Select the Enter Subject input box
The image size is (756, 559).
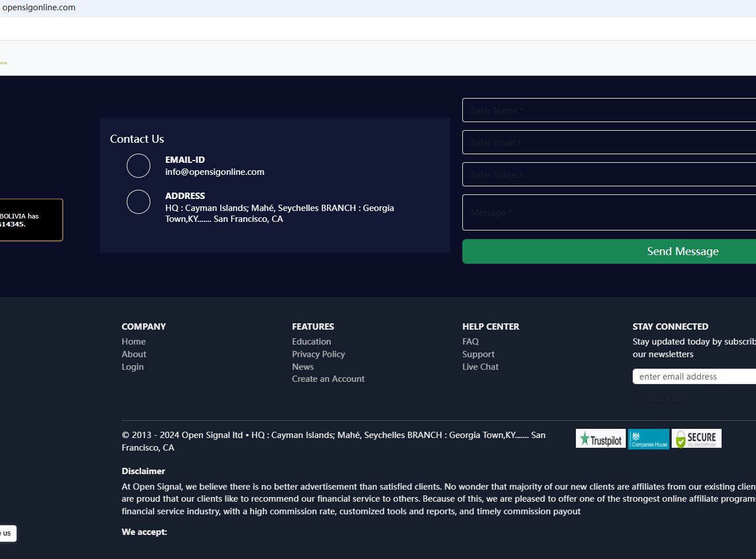[x=609, y=174]
